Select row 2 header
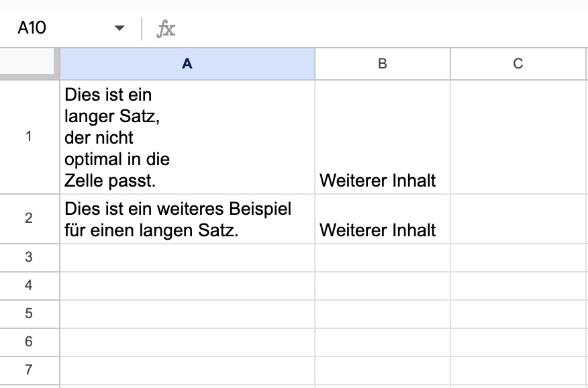This screenshot has width=588, height=388. click(x=30, y=219)
